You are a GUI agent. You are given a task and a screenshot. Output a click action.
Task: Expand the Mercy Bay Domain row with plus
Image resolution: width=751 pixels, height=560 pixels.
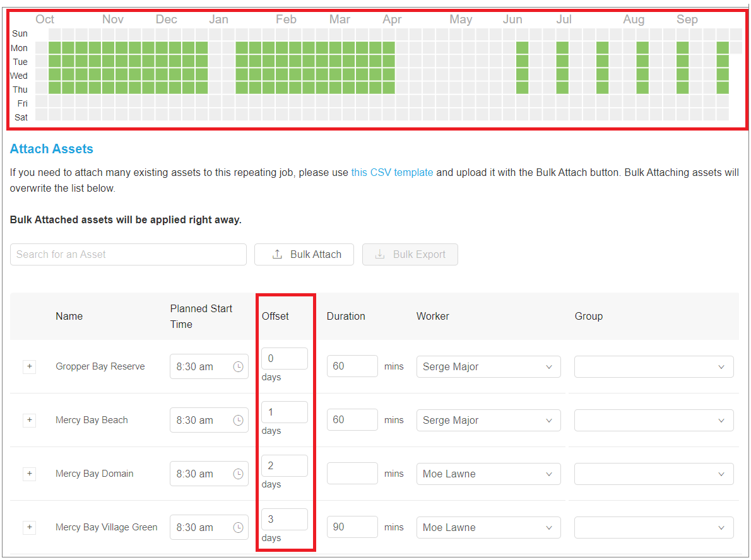tap(30, 474)
